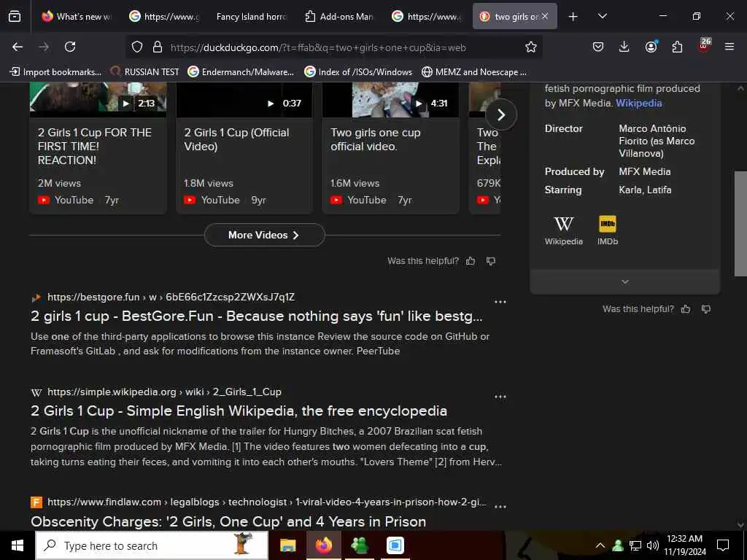Open MEMZ and Noescape bookmark
Viewport: 747px width, 560px height.
(474, 72)
